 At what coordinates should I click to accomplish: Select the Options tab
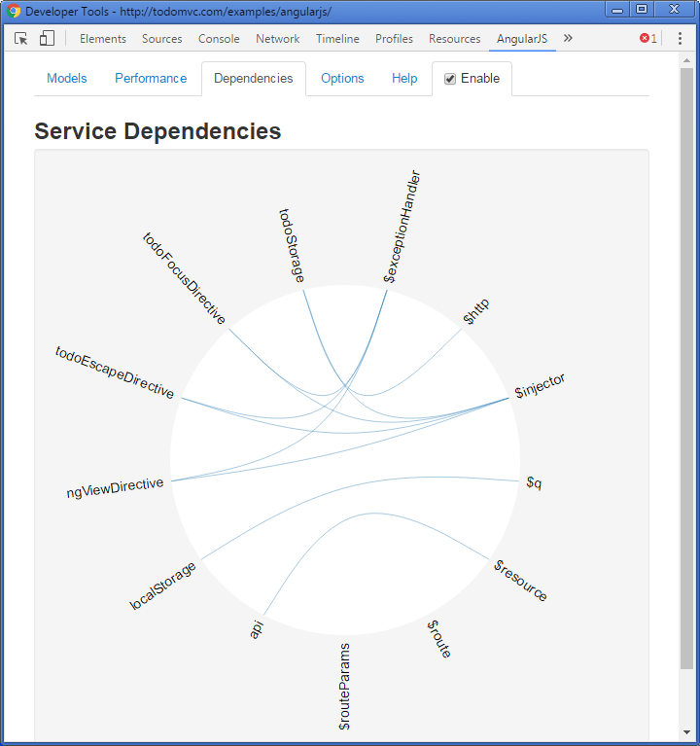pos(342,79)
